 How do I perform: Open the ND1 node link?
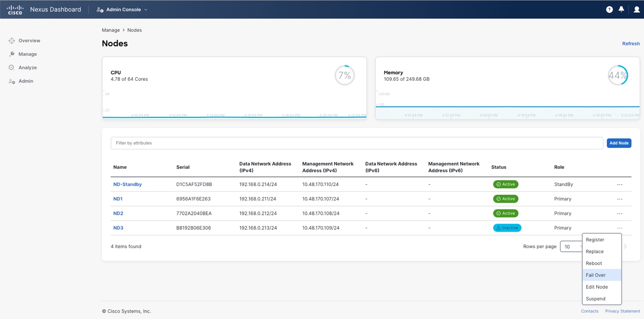(118, 199)
